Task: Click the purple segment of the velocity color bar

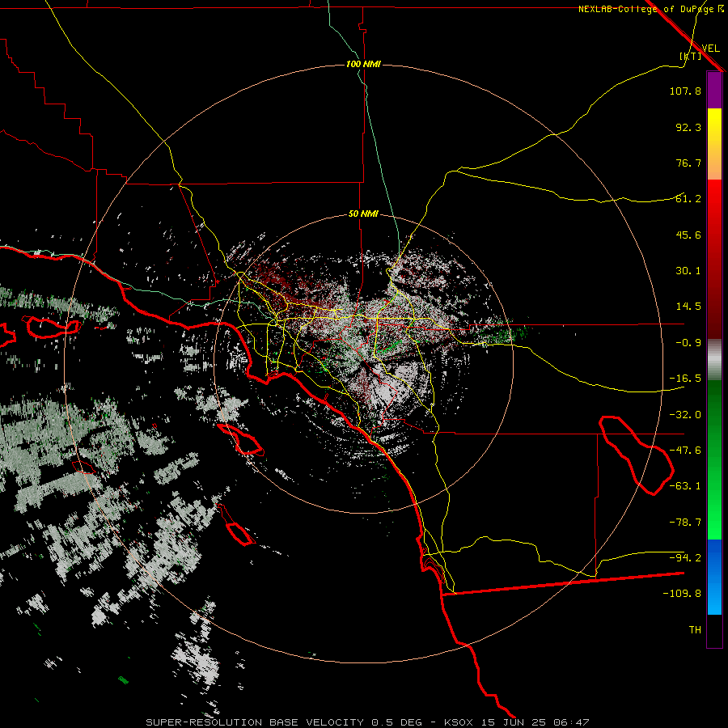Action: click(714, 91)
